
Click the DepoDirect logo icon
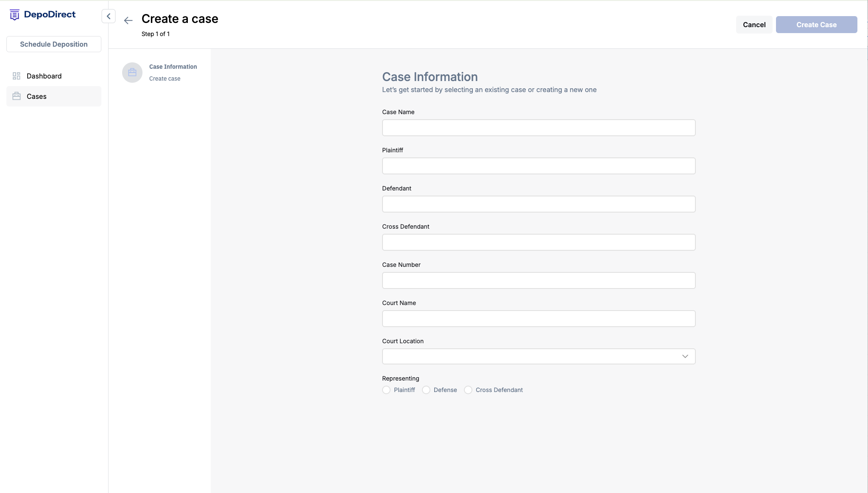(x=14, y=15)
